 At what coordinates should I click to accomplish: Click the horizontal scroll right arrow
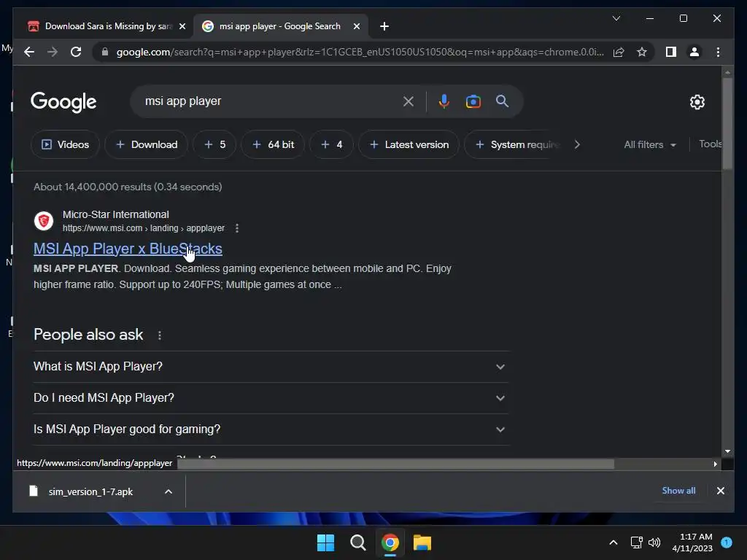715,464
